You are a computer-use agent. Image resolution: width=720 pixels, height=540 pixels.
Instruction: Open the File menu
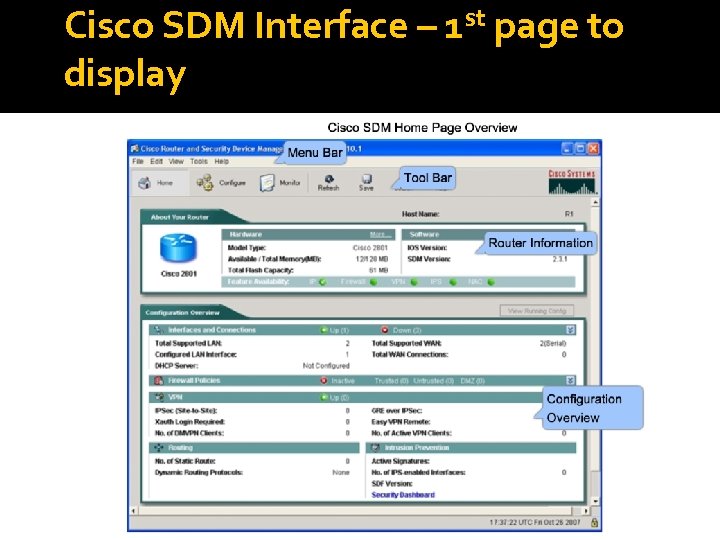click(x=138, y=162)
